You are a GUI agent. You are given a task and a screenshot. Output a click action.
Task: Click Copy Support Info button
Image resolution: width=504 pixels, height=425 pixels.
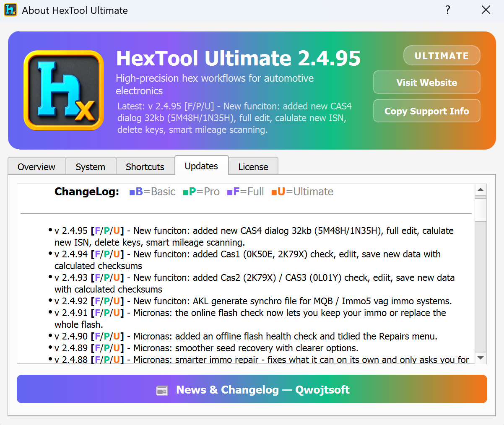click(427, 111)
